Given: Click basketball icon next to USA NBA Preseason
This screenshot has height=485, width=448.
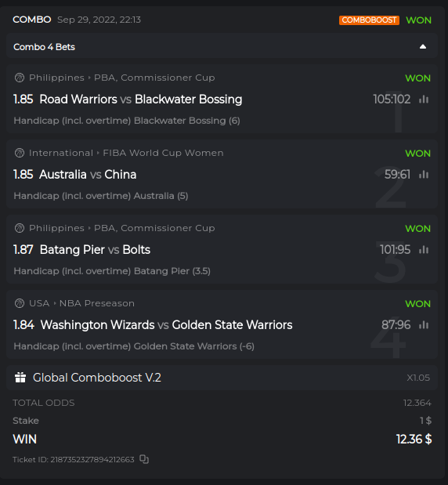Looking at the screenshot, I should coord(20,303).
